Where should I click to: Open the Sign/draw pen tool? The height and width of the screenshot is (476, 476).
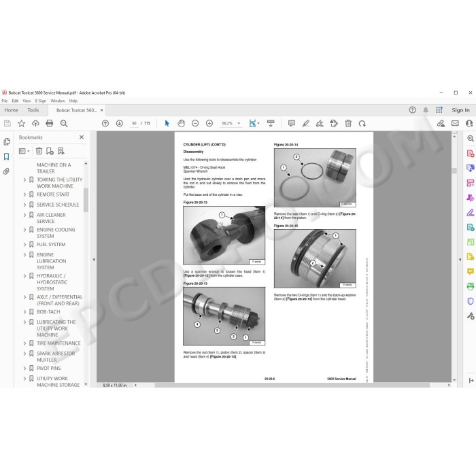pos(320,123)
